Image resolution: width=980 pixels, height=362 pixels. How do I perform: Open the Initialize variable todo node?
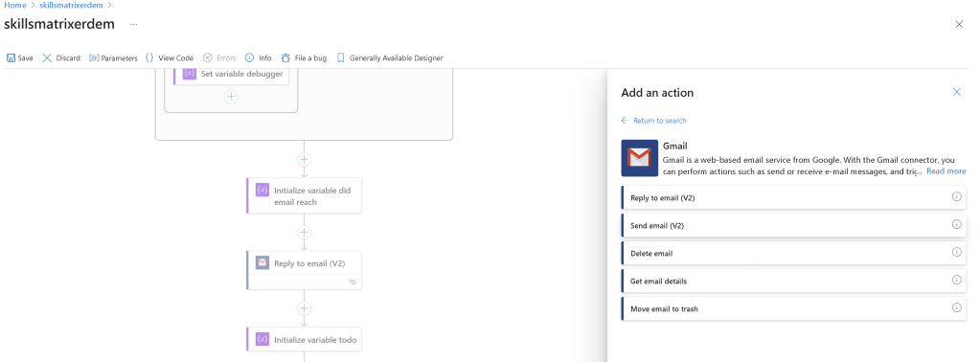coord(305,339)
